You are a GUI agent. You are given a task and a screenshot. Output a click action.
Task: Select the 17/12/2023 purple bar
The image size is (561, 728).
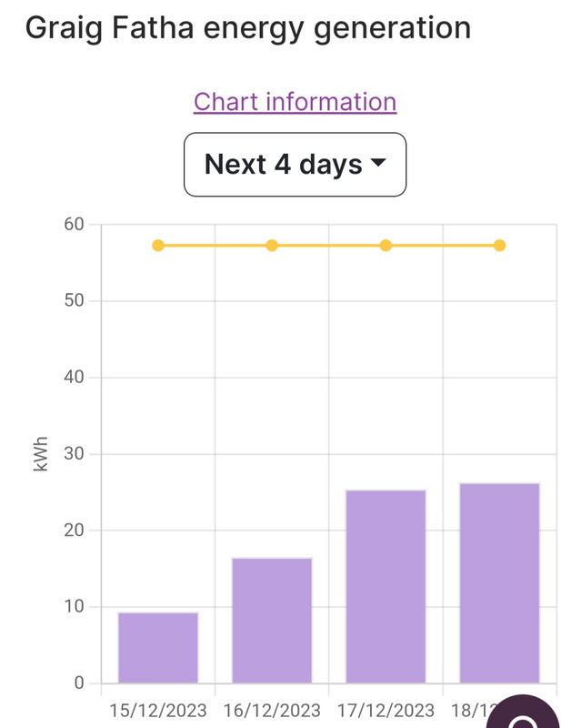coord(386,586)
